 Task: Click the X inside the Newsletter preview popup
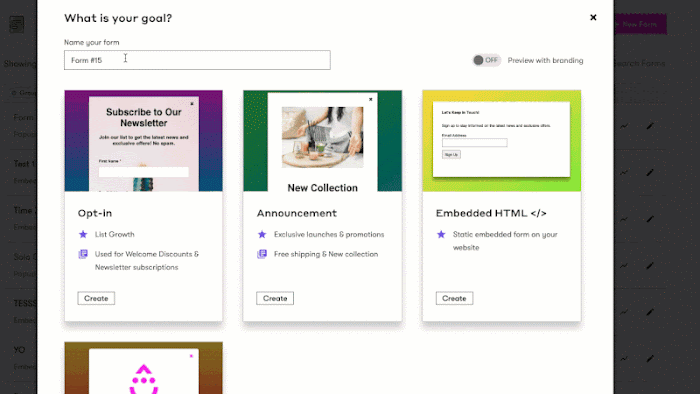192,104
